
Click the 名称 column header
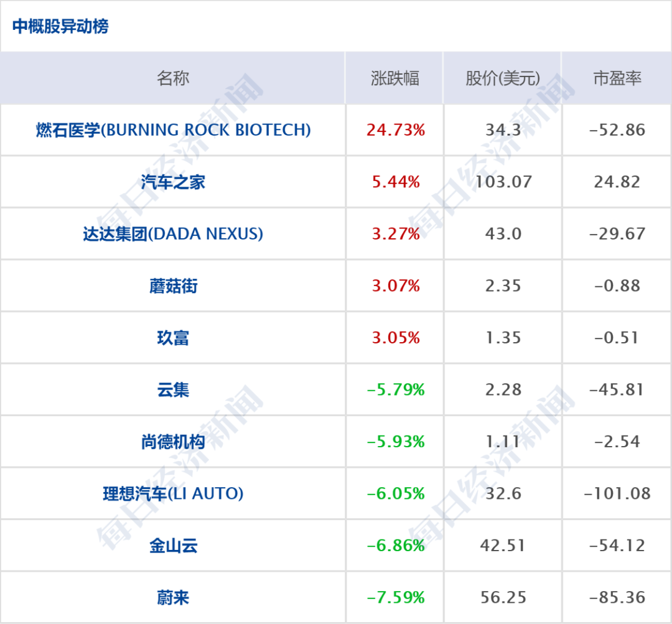(172, 78)
